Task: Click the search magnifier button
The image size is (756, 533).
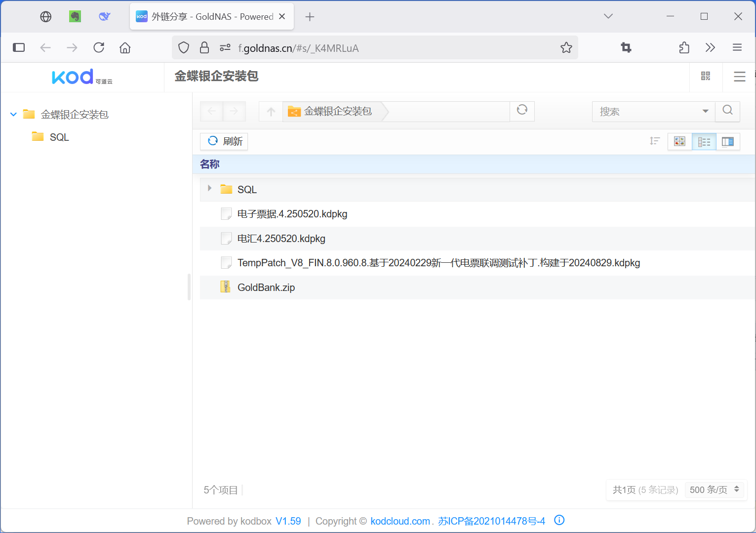Action: (x=727, y=111)
